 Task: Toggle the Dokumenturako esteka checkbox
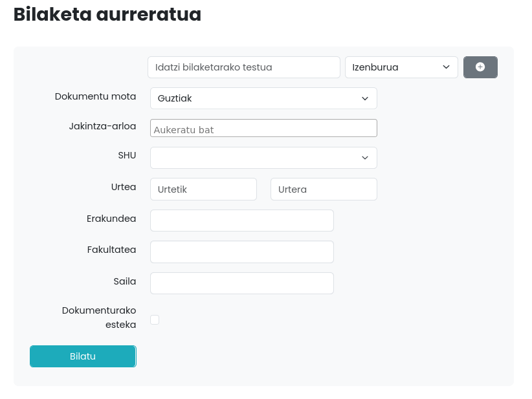155,319
